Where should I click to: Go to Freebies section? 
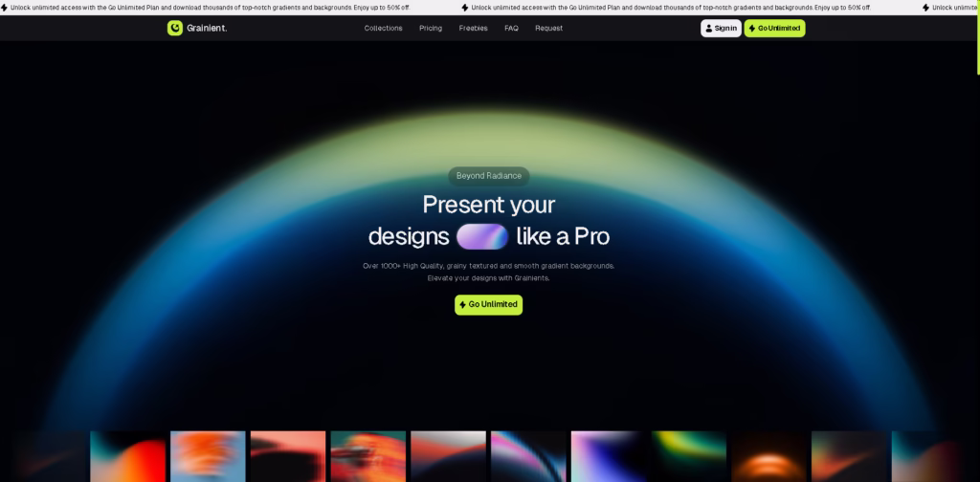tap(473, 28)
